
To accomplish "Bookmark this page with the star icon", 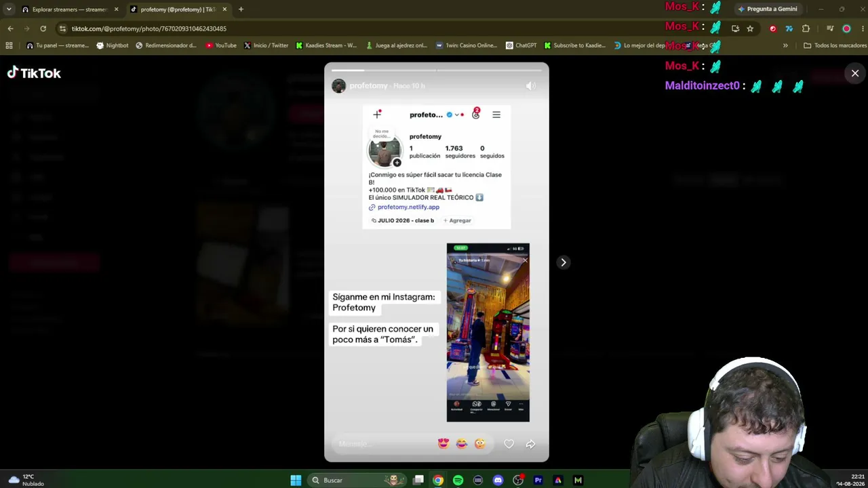I will [750, 28].
